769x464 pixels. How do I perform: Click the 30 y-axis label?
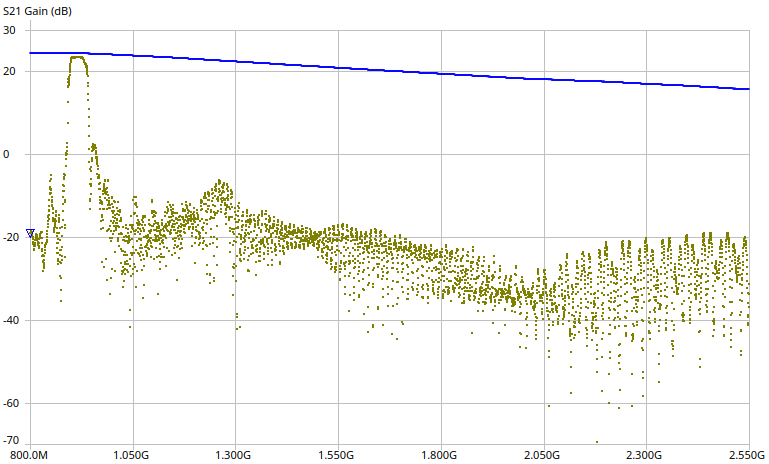(9, 30)
